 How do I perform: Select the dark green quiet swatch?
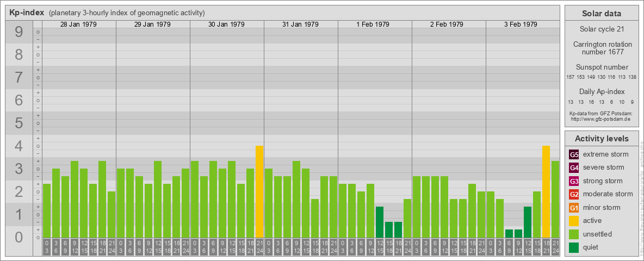click(574, 247)
